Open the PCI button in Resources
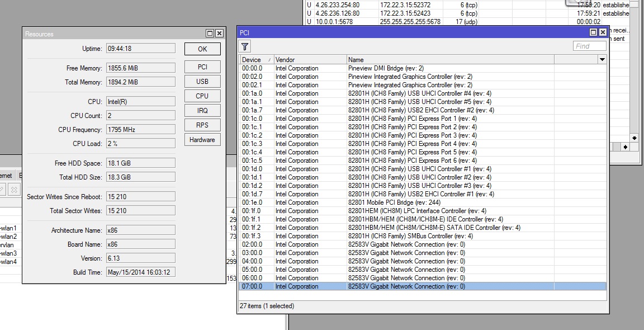The height and width of the screenshot is (330, 644). (202, 67)
